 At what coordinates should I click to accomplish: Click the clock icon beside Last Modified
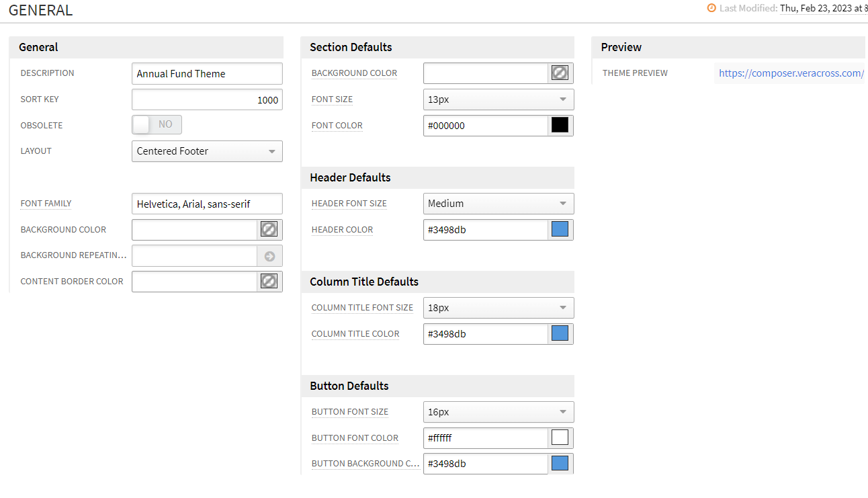711,8
